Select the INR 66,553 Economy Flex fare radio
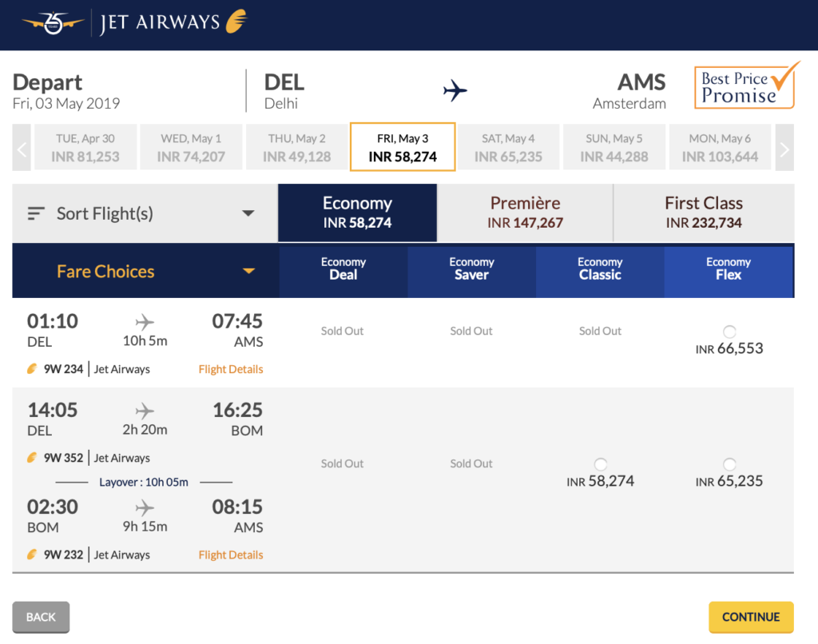The width and height of the screenshot is (818, 644). [728, 331]
